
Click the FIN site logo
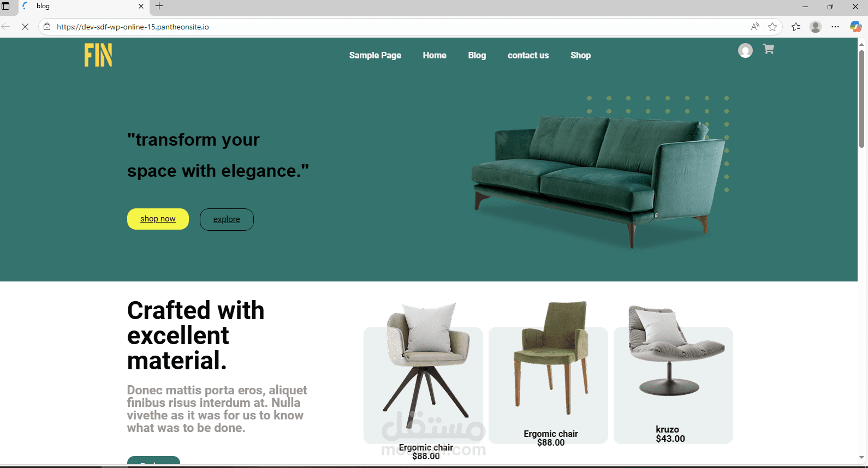98,55
